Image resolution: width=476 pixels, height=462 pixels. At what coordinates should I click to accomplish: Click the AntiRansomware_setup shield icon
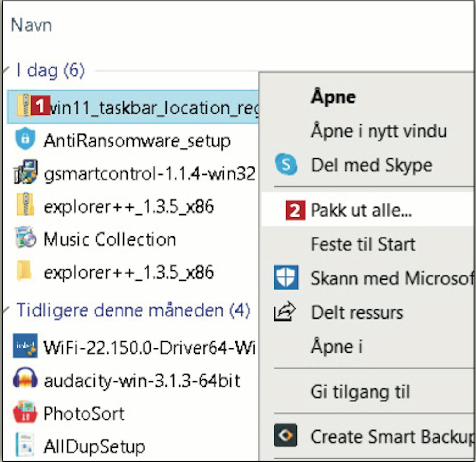[x=25, y=139]
